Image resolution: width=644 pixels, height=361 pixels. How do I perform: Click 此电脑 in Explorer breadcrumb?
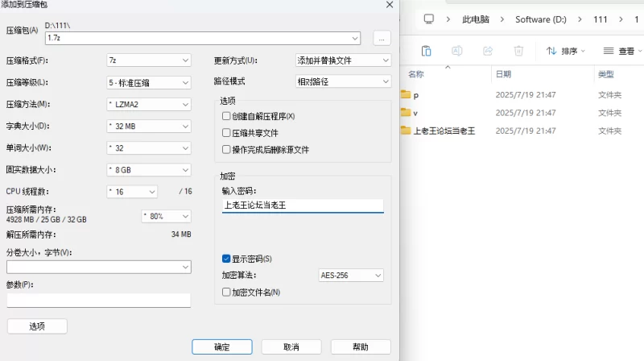[x=476, y=19]
